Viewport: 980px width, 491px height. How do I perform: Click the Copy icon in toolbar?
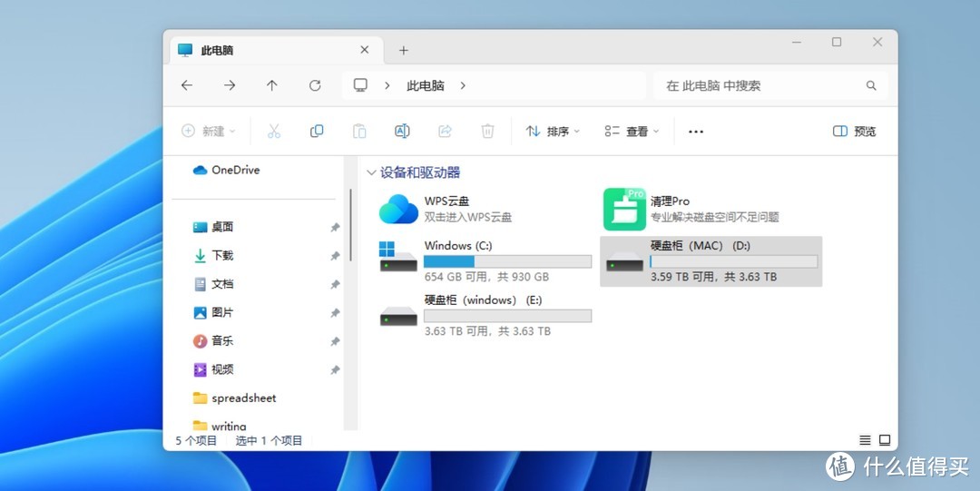pyautogui.click(x=317, y=131)
